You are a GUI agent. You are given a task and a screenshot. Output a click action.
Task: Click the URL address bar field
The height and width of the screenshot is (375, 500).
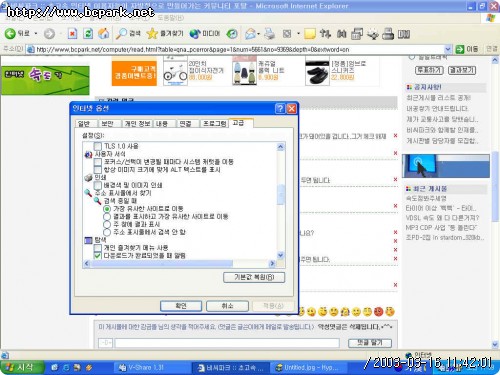236,49
